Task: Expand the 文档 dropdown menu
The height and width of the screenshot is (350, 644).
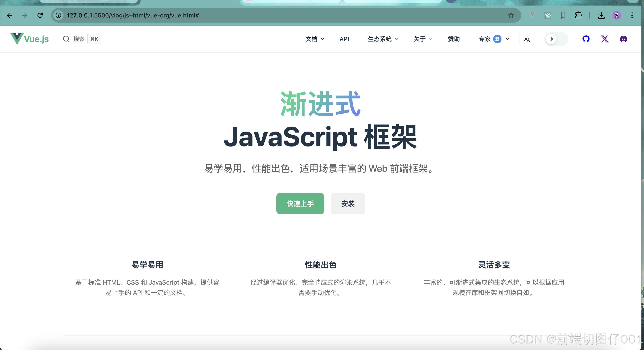Action: pyautogui.click(x=315, y=39)
